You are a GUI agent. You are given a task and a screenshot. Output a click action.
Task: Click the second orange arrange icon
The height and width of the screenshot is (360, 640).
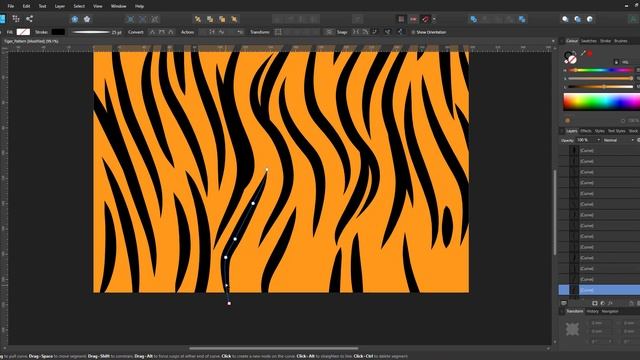210,19
